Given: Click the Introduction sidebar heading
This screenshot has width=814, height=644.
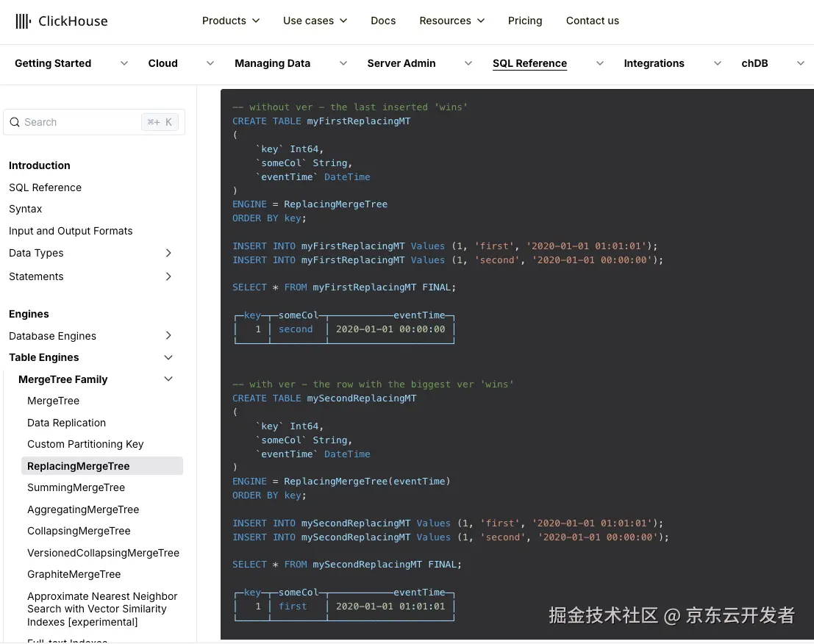Looking at the screenshot, I should (40, 165).
